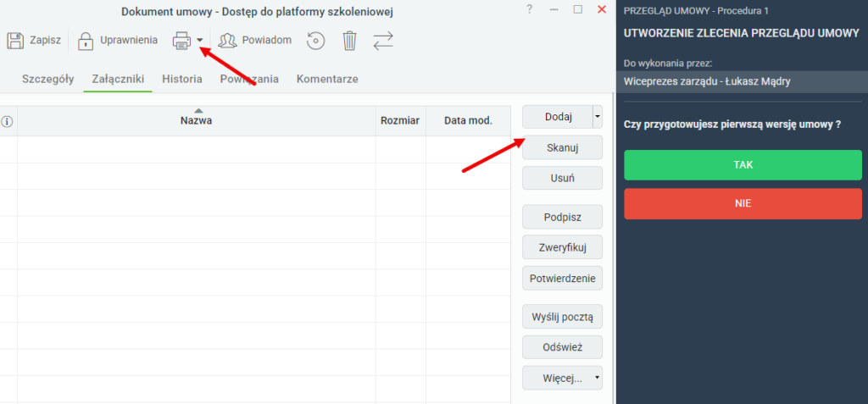Answer NIE with the red button
The width and height of the screenshot is (868, 404).
point(743,203)
